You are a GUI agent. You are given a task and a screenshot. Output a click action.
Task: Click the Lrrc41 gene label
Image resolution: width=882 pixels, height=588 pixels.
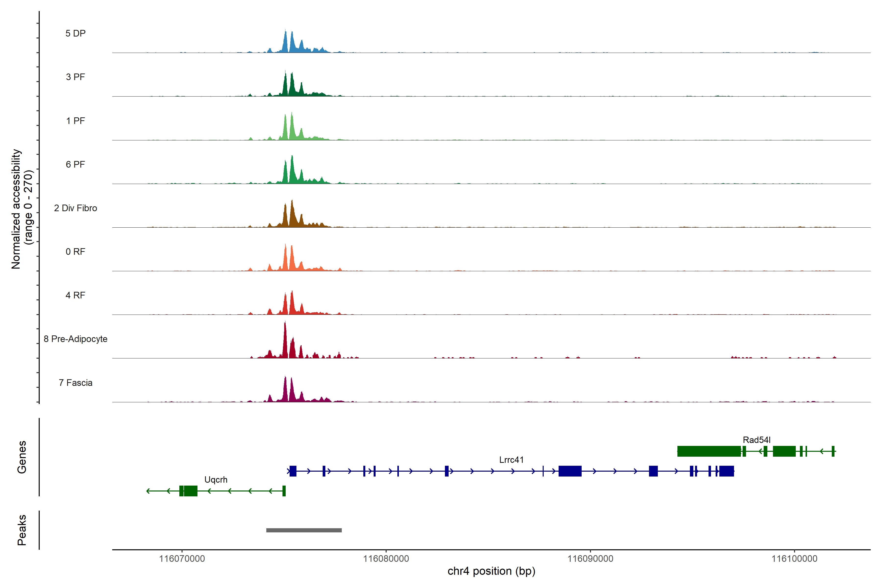pyautogui.click(x=511, y=460)
